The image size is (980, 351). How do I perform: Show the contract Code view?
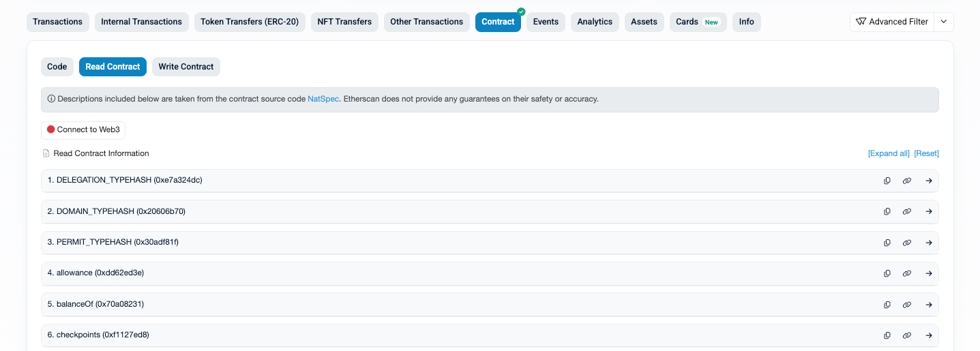pyautogui.click(x=57, y=67)
